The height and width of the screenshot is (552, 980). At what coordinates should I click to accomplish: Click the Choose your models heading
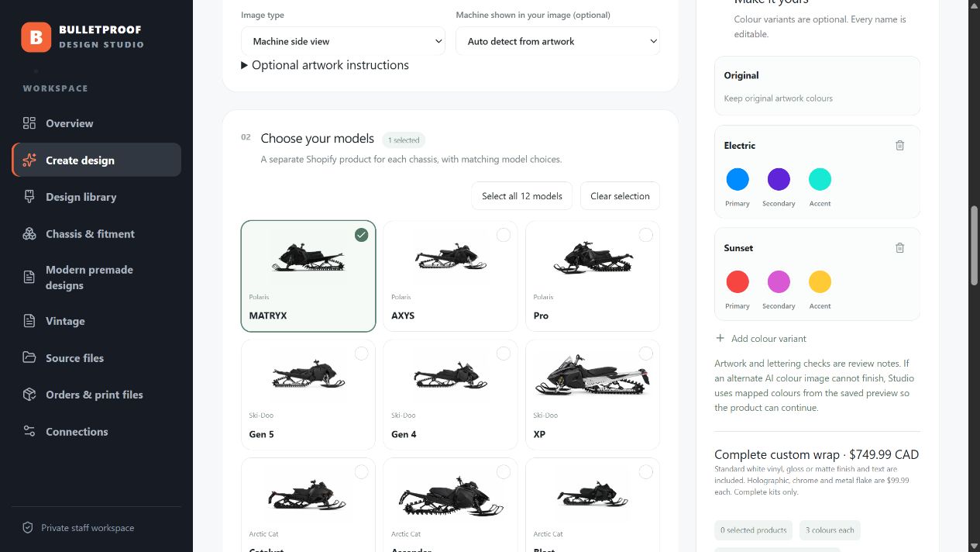coord(318,139)
